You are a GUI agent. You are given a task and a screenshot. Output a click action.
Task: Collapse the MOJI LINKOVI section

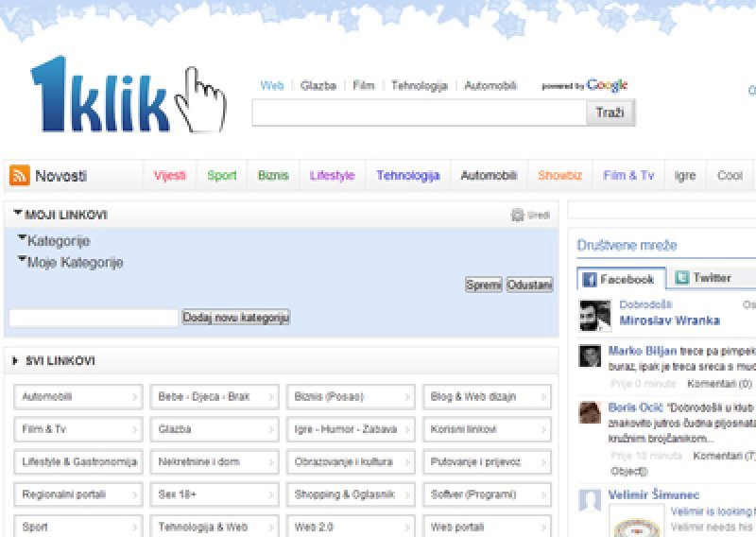[x=18, y=213]
